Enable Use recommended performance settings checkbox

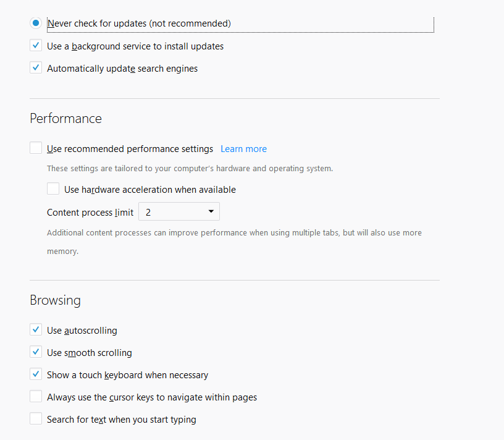(x=36, y=148)
